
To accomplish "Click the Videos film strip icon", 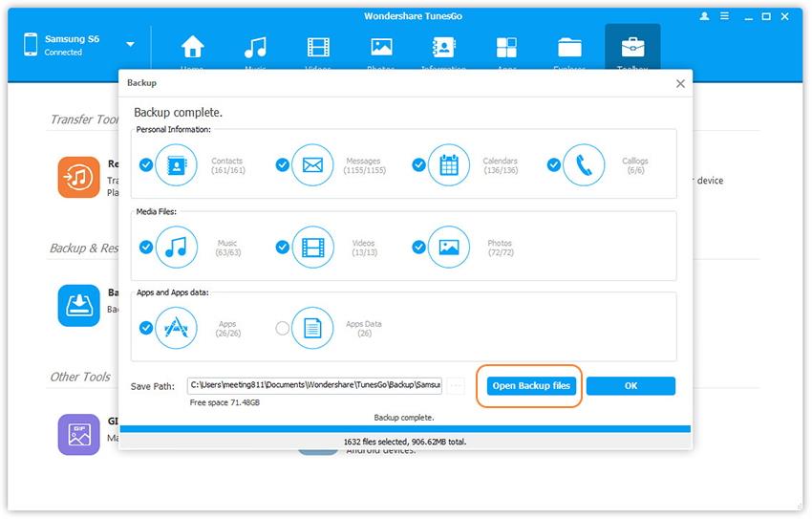I will pyautogui.click(x=312, y=247).
